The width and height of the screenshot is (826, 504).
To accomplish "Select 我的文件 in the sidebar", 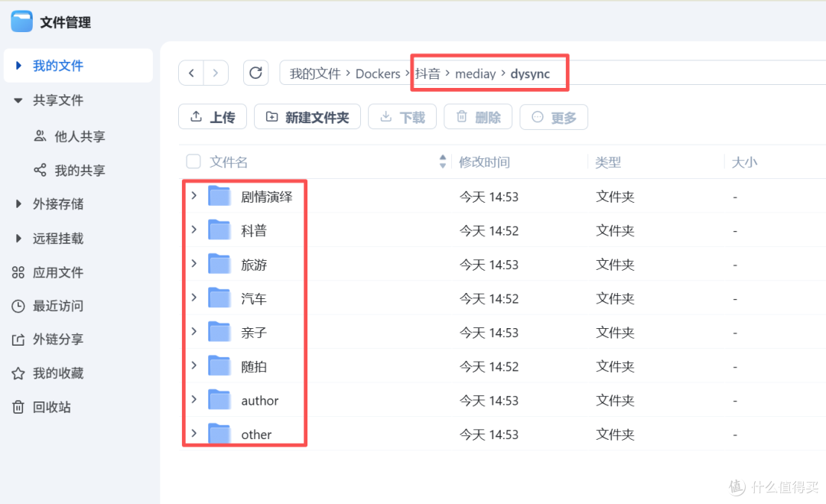I will point(78,65).
